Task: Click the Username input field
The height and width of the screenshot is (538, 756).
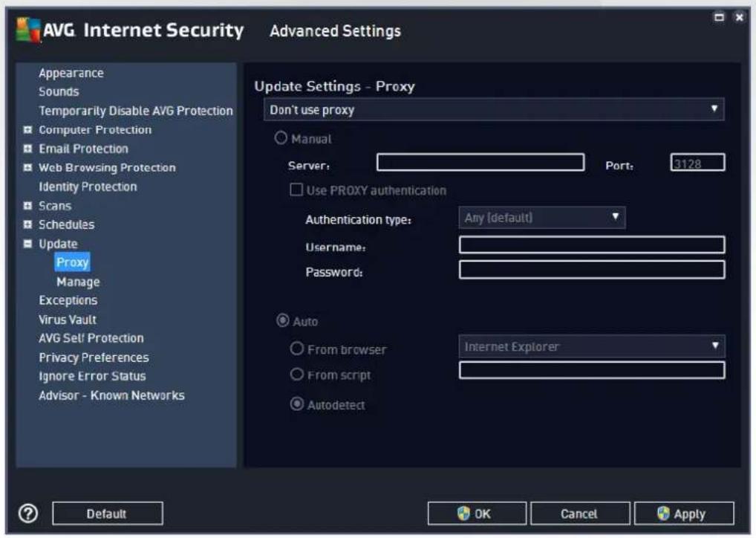Action: tap(592, 244)
